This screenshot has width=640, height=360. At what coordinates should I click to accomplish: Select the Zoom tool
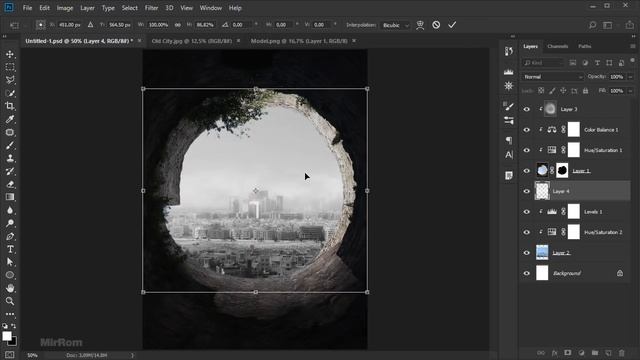point(10,301)
